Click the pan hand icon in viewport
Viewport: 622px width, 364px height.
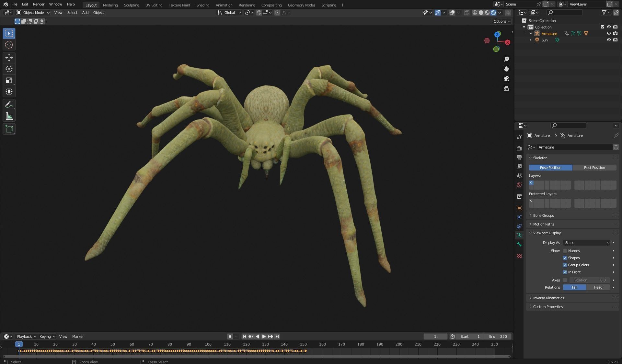coord(506,69)
